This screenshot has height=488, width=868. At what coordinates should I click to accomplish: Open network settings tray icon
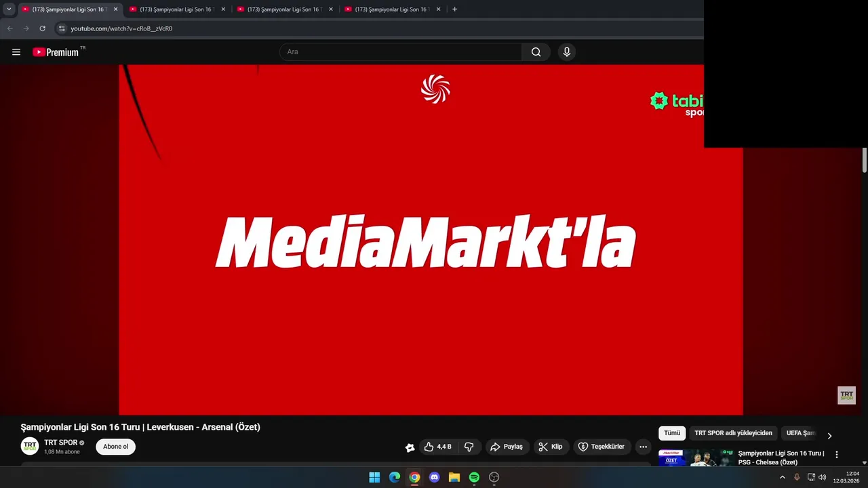tap(811, 477)
